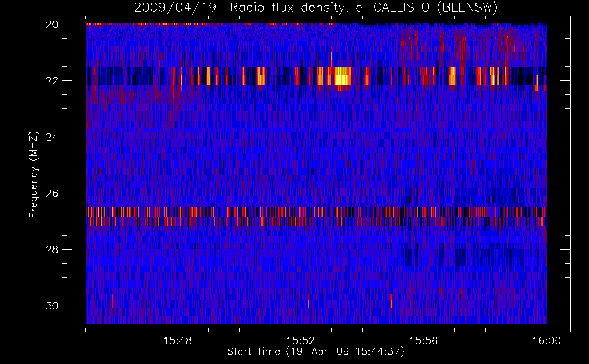Screen dimensions: 589x364
Task: Click the 24 MHz frequency tick label
Action: pos(52,137)
